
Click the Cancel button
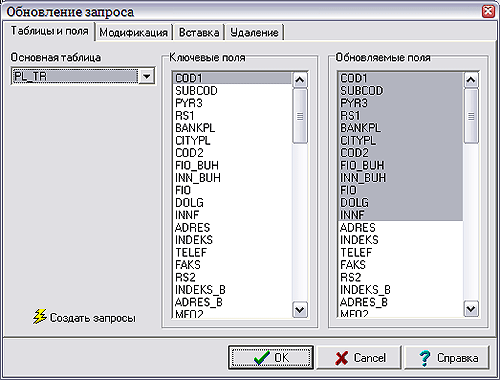click(359, 357)
